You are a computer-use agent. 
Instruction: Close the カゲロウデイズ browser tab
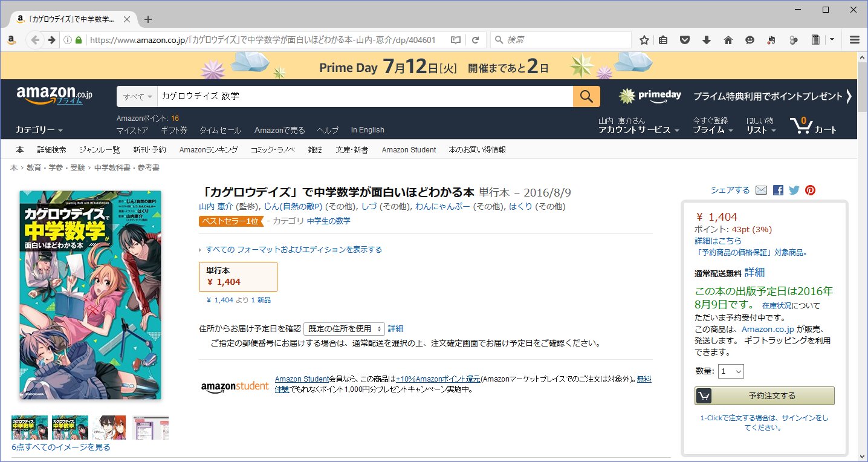(x=127, y=19)
